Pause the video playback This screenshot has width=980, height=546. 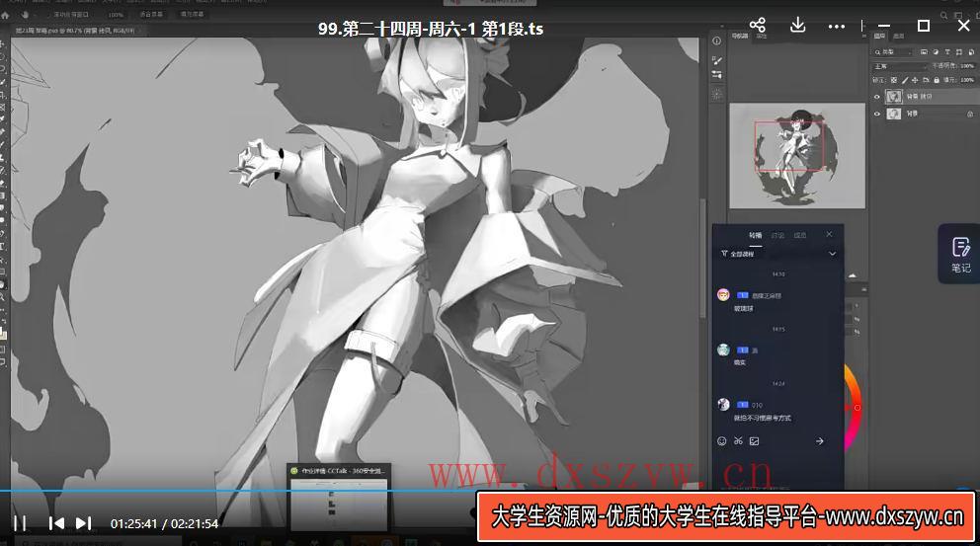[20, 523]
